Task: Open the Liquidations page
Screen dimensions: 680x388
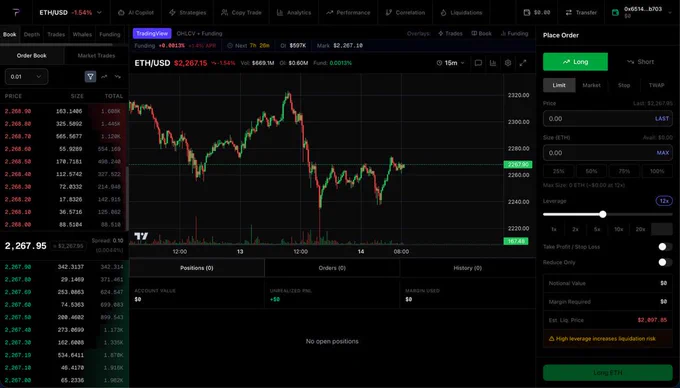Action: tap(461, 13)
